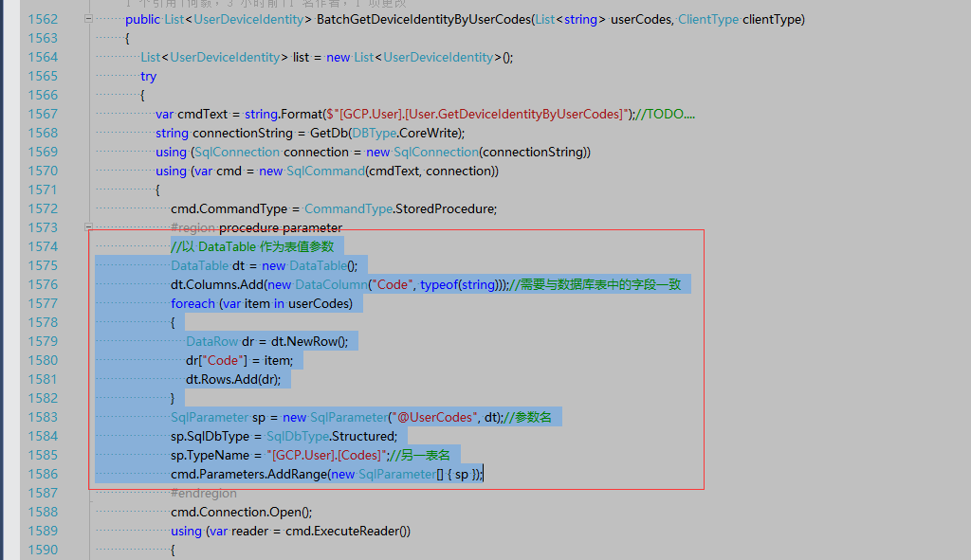Click the foreach keyword on line 1577

192,303
